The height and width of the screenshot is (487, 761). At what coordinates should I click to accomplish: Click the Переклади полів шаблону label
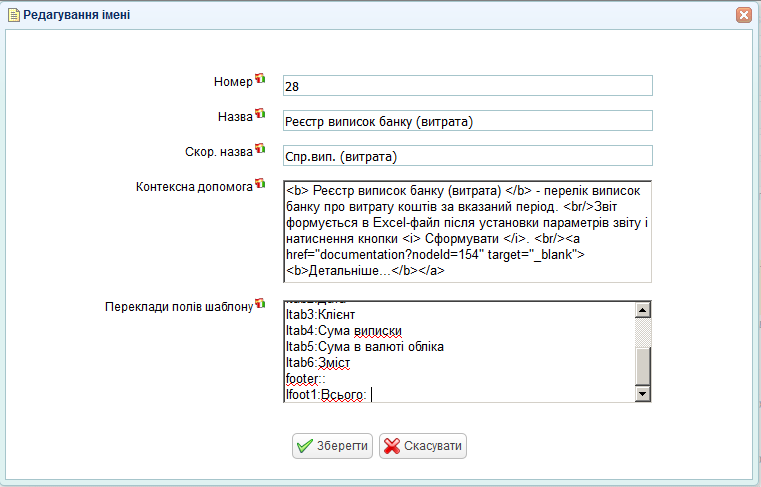(x=179, y=307)
